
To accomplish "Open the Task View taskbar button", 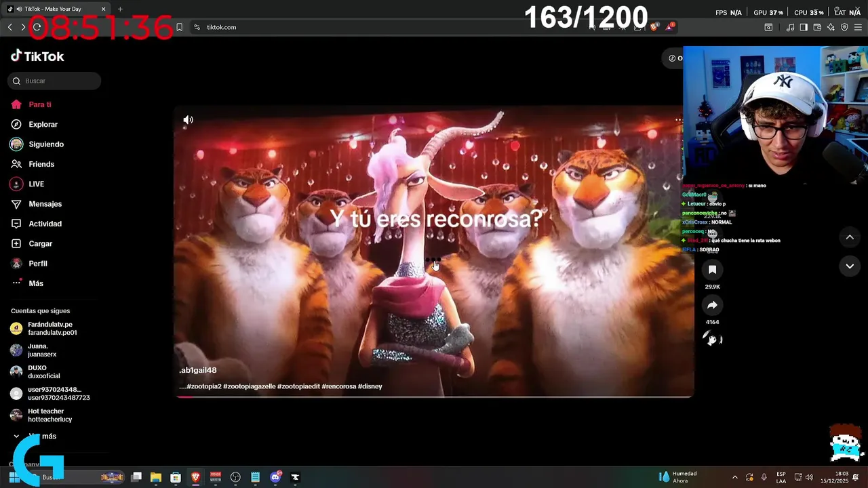I will coord(136,477).
